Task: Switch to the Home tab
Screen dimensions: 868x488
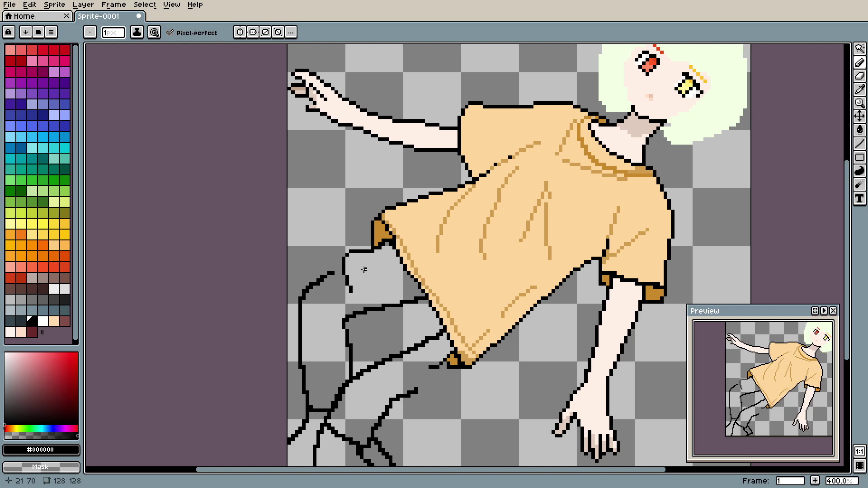Action: point(24,16)
